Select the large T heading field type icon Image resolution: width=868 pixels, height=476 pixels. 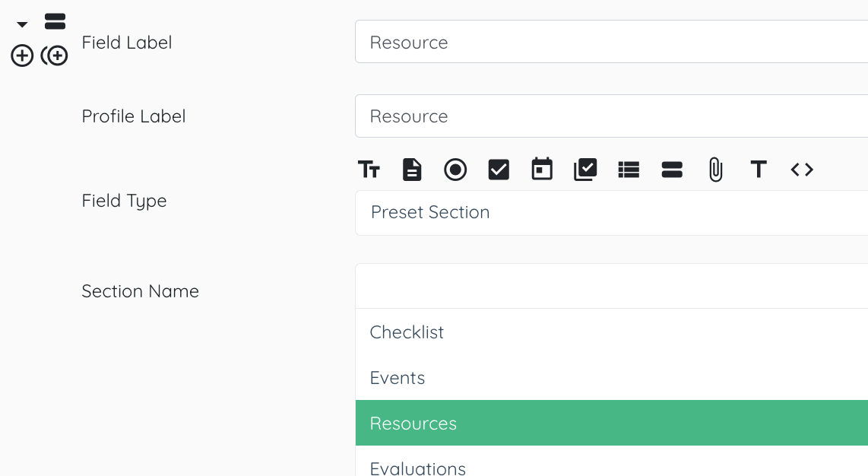tap(759, 170)
